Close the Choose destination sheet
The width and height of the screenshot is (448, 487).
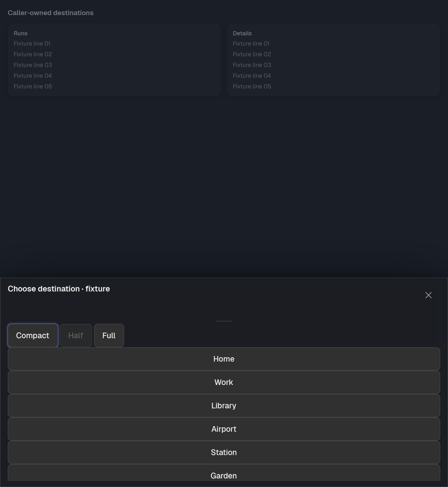click(428, 295)
